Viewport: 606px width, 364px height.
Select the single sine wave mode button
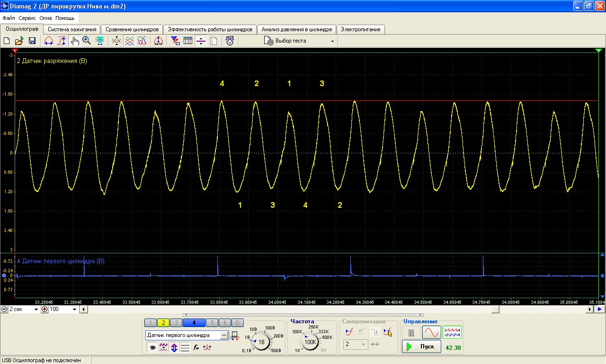point(432,332)
